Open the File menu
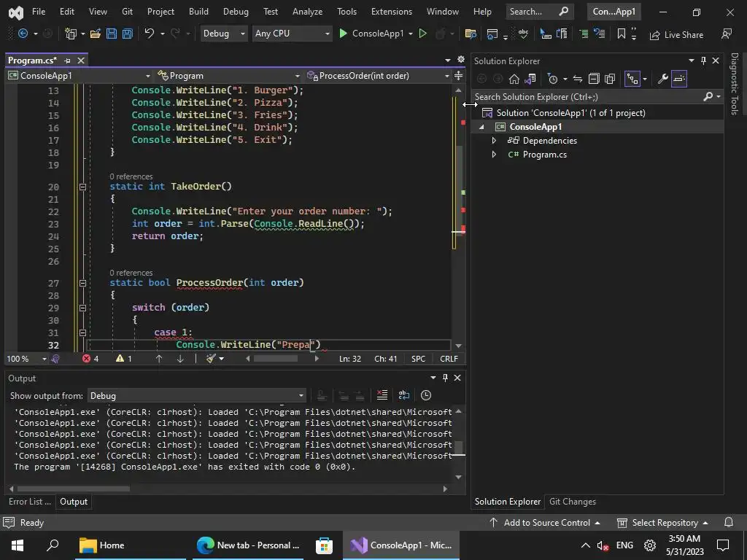The image size is (747, 560). click(39, 12)
